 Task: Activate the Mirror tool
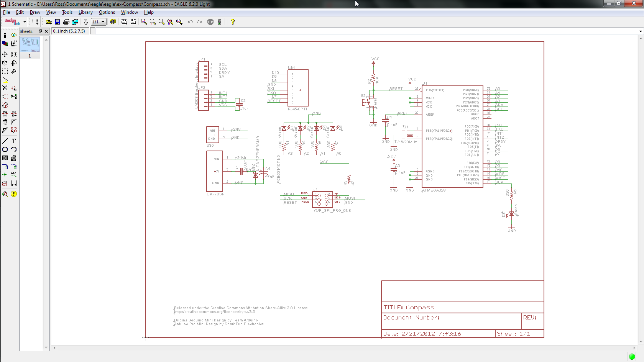click(x=5, y=63)
